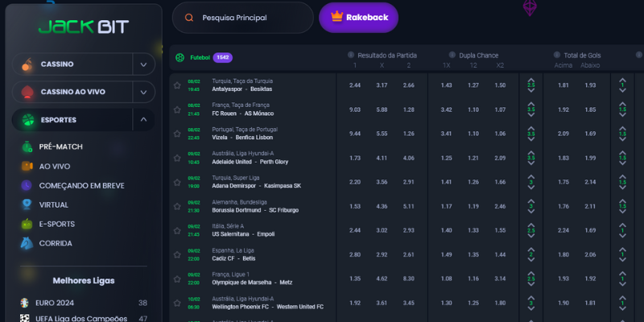
Task: Open the CORRIDA racing link
Action: coord(56,243)
